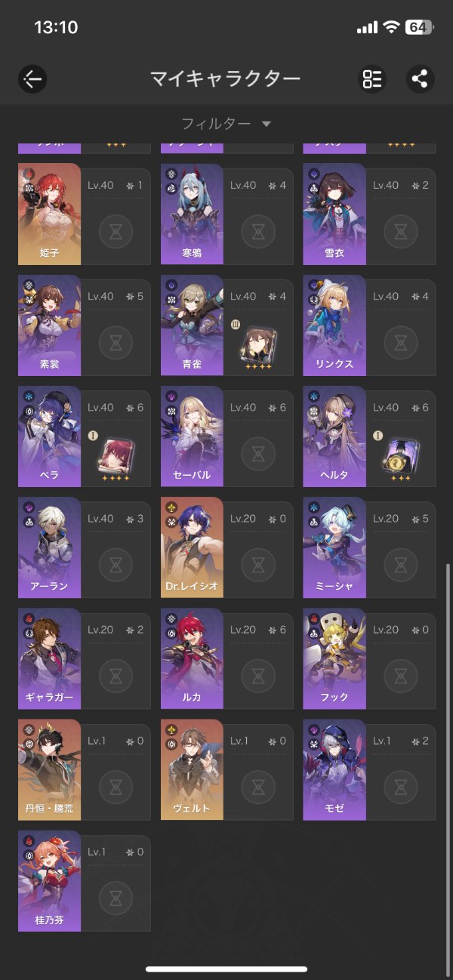The image size is (453, 980).
Task: Select 雪衣 character portrait
Action: tap(334, 214)
